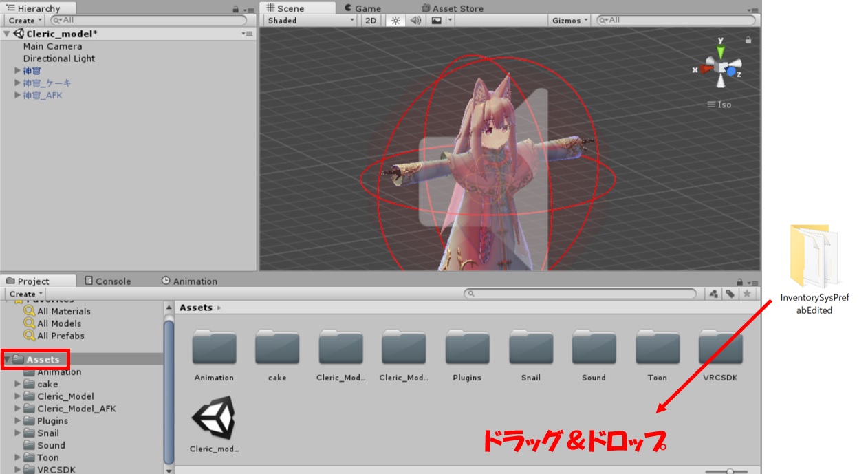Open the Cleric_model Unity scene asset
Viewport: 868px width, 474px height.
(x=214, y=420)
